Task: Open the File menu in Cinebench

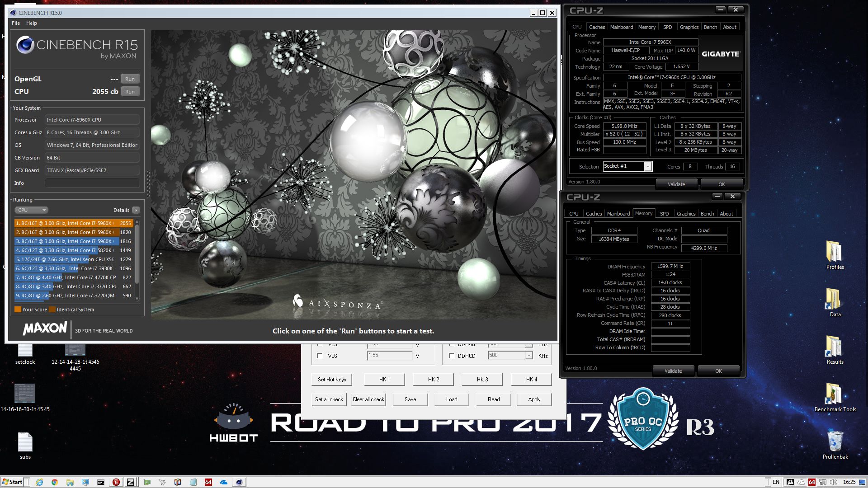Action: 16,23
